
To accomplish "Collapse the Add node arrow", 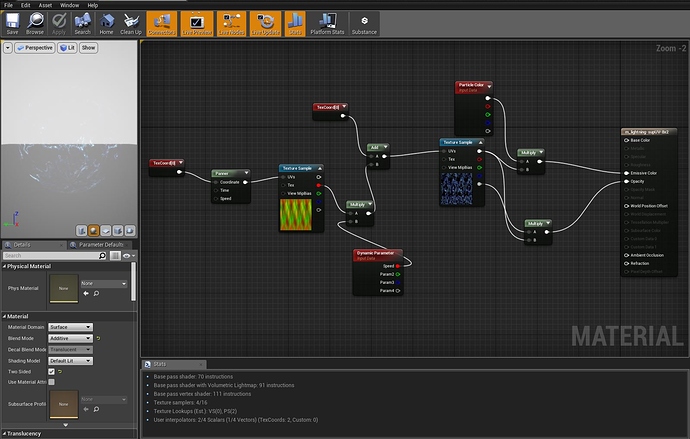I will click(x=385, y=147).
